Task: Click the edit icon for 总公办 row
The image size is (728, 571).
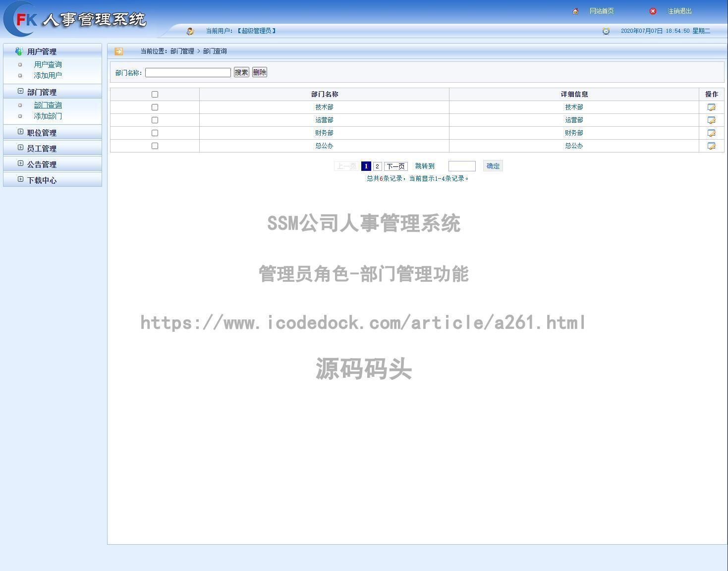Action: pyautogui.click(x=712, y=146)
